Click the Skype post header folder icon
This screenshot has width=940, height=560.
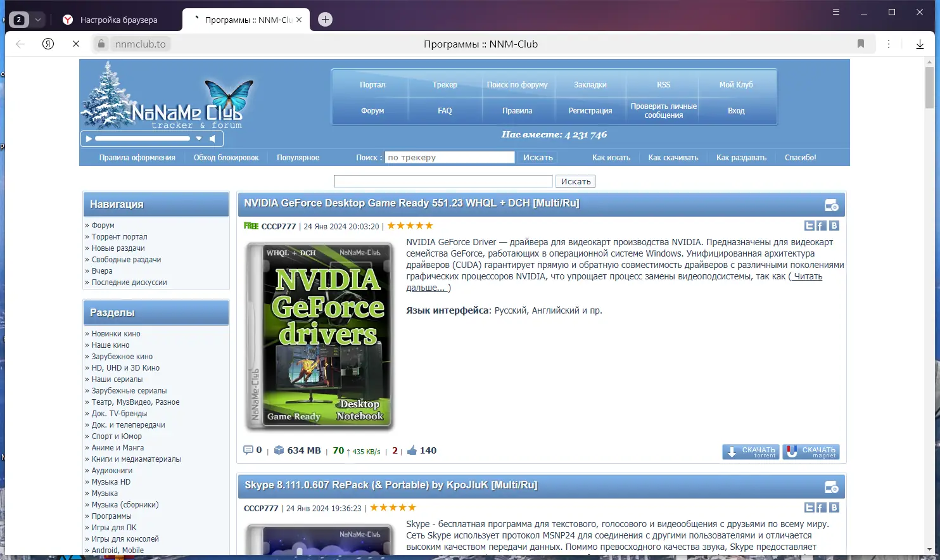(x=831, y=487)
